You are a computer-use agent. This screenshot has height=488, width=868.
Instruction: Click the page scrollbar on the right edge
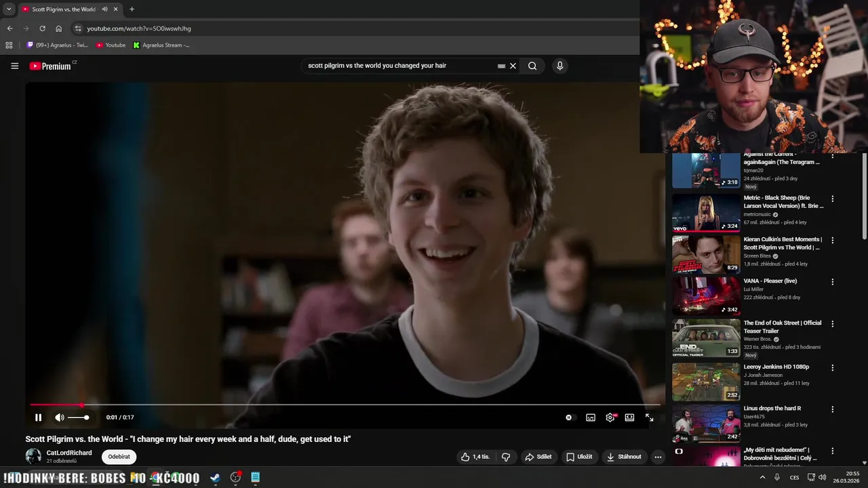[865, 197]
